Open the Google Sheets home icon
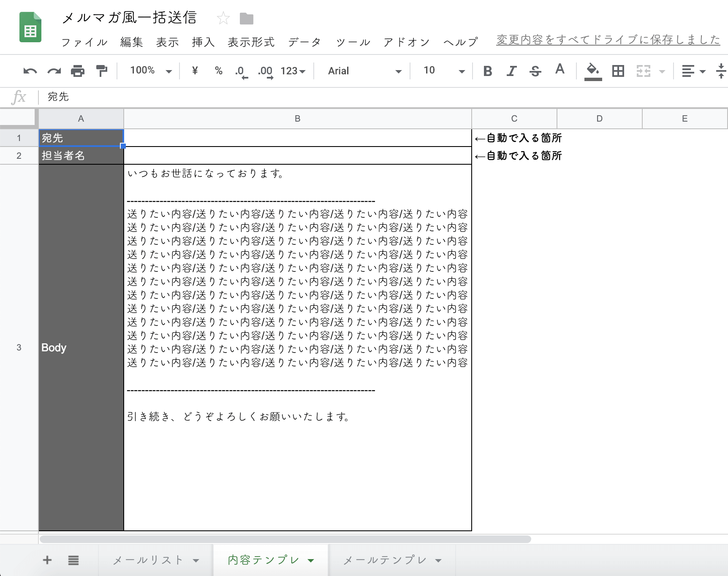The image size is (728, 576). pyautogui.click(x=30, y=28)
